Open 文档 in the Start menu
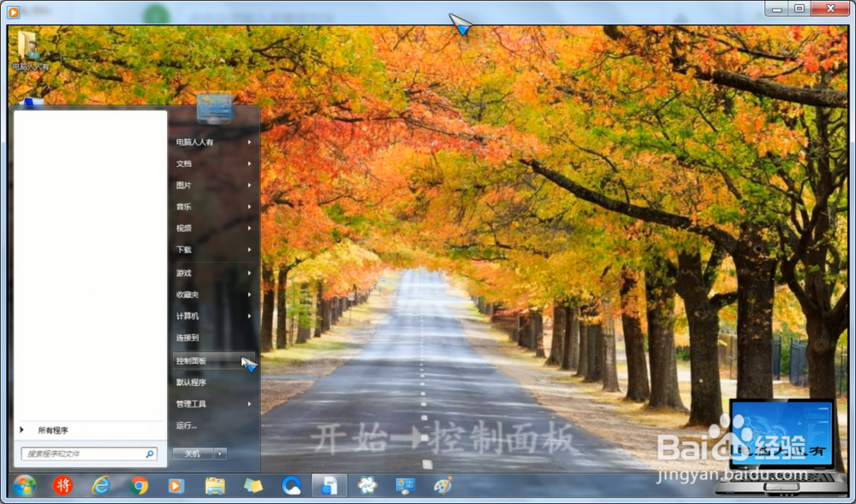Viewport: 856px width, 504px height. tap(214, 163)
